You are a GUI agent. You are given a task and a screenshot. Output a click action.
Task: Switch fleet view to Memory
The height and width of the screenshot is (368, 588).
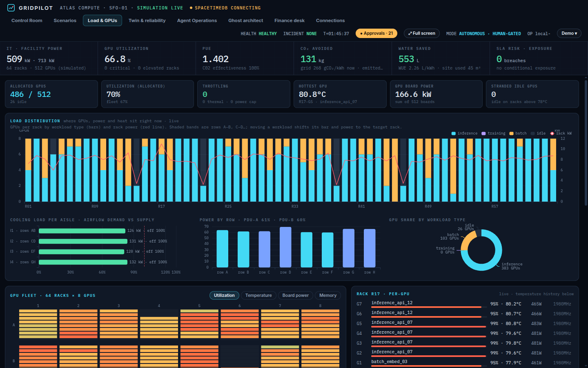(328, 295)
